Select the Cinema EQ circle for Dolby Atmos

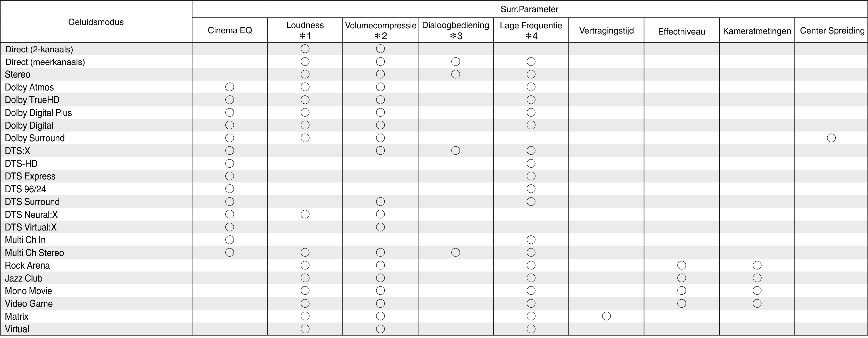(229, 87)
